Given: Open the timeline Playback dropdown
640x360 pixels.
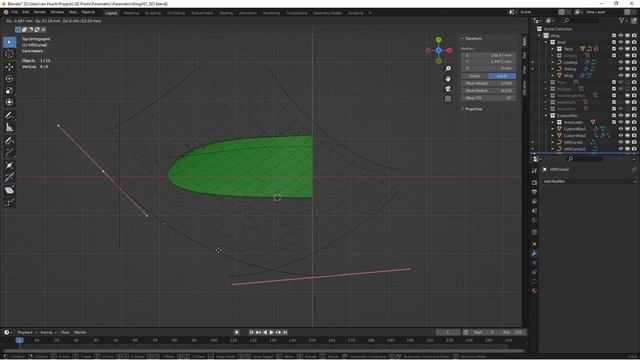Looking at the screenshot, I should [x=27, y=332].
